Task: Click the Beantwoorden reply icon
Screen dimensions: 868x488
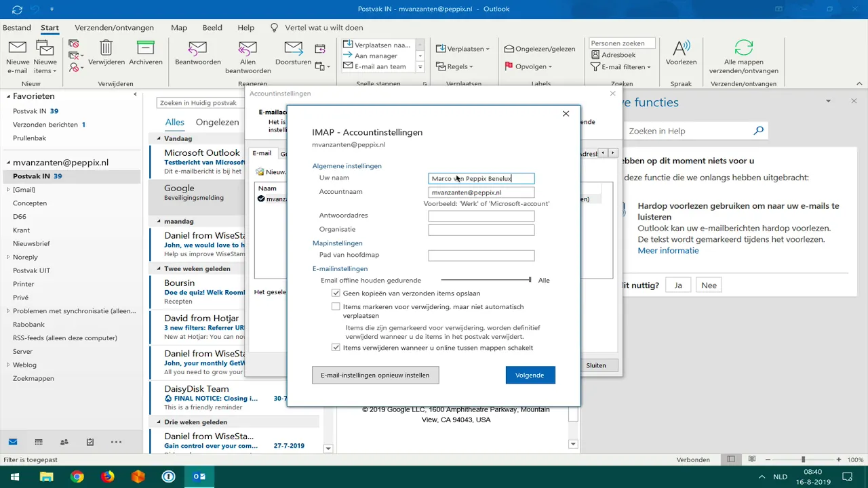Action: tap(197, 48)
